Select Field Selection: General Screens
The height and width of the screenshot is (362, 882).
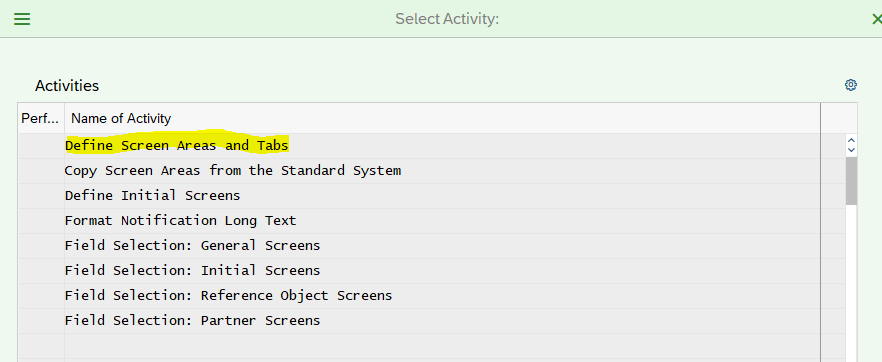coord(192,245)
